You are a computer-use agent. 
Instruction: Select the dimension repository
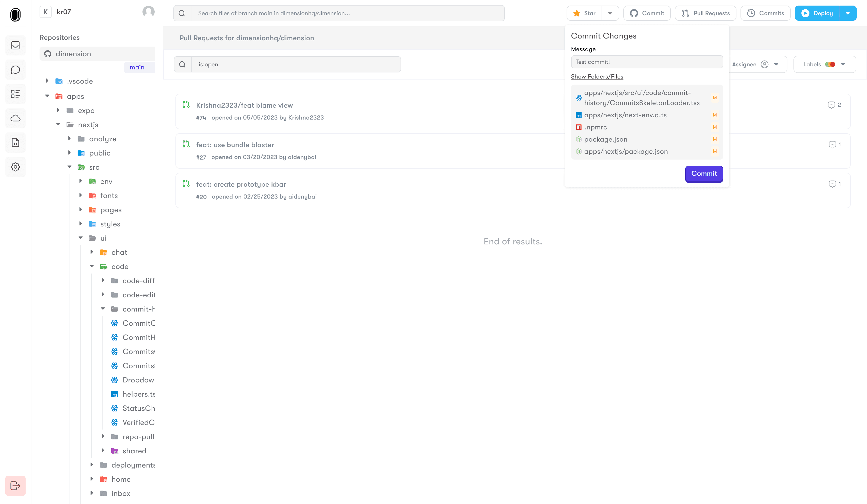[x=97, y=54]
